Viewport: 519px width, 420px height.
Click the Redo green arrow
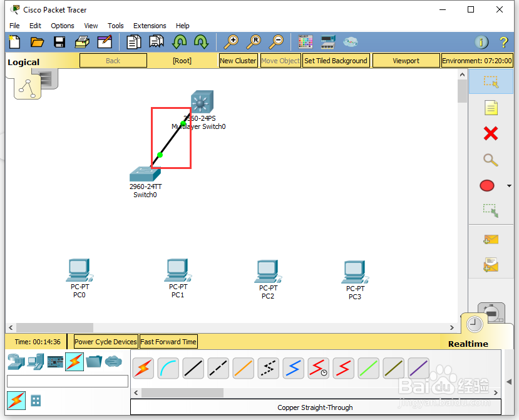pyautogui.click(x=201, y=42)
